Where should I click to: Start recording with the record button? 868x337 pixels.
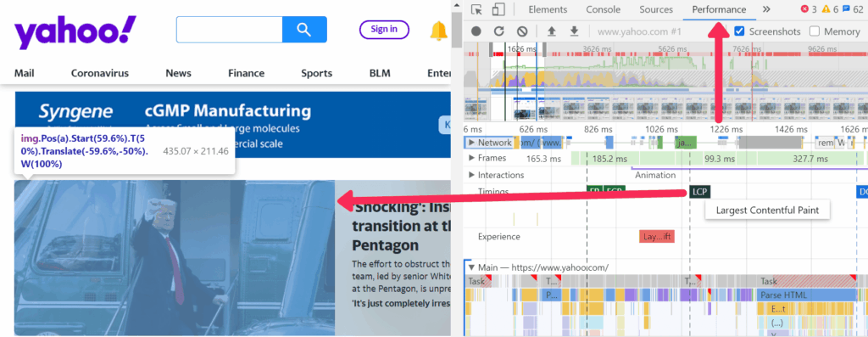click(x=476, y=31)
